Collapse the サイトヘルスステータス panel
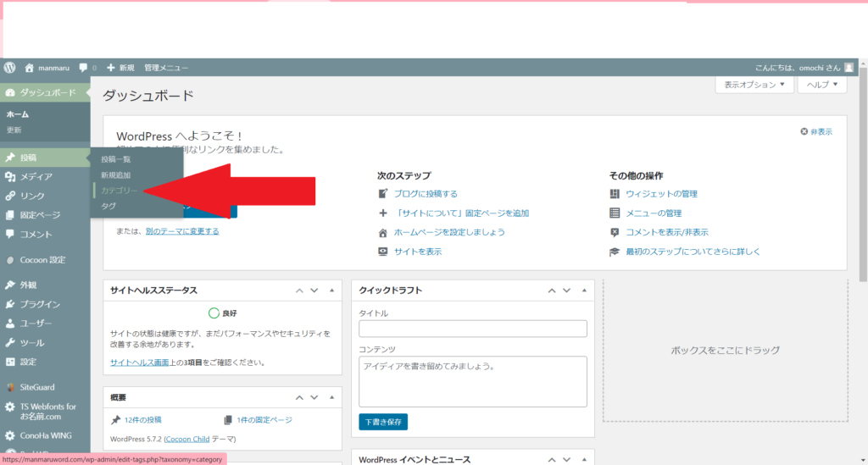 click(331, 291)
